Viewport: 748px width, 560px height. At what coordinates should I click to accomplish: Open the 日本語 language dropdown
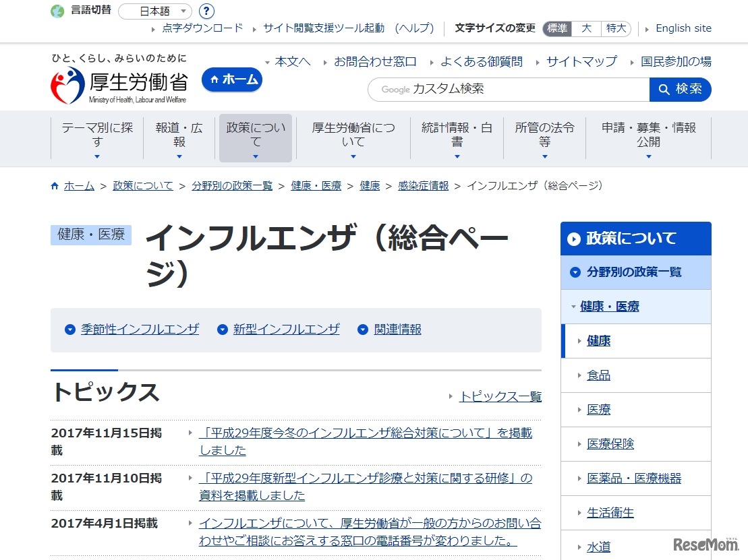pos(155,11)
